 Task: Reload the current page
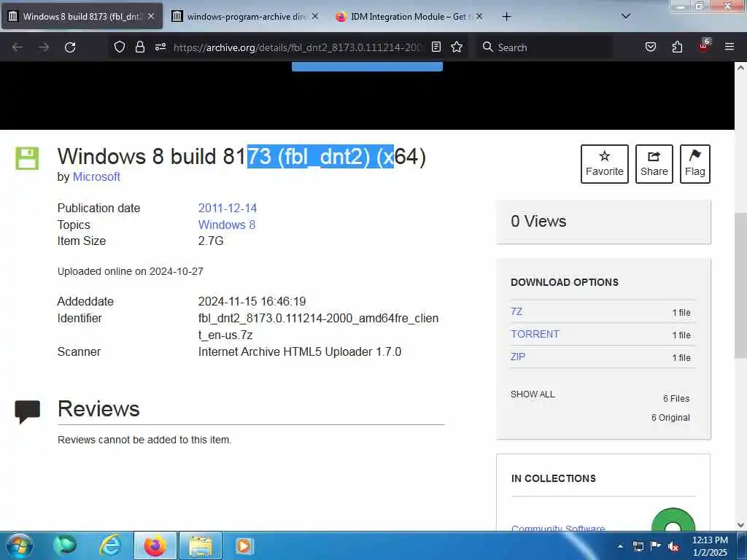(x=70, y=47)
